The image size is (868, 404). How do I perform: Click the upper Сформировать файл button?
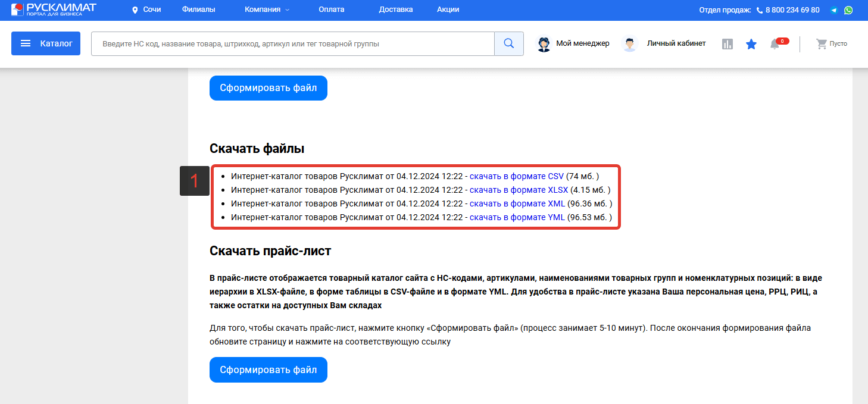tap(268, 88)
